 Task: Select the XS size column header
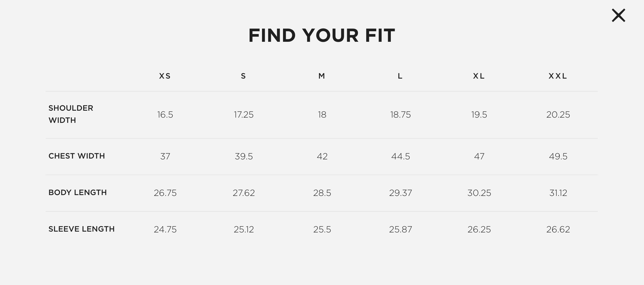pos(165,76)
